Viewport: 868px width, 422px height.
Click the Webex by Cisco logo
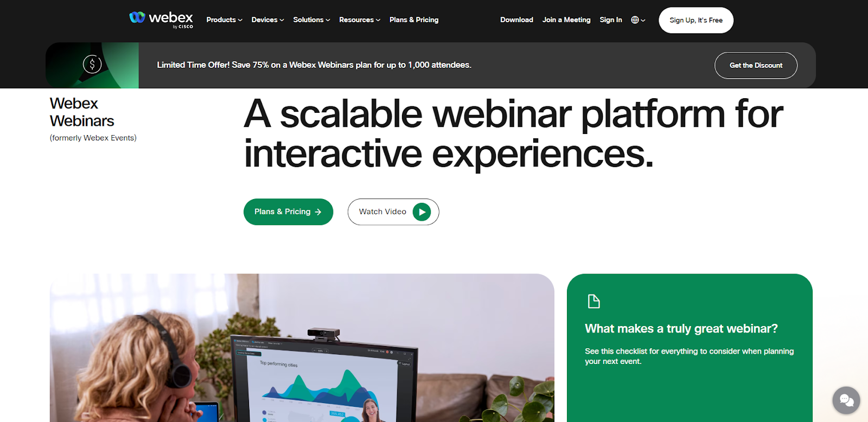click(x=161, y=20)
